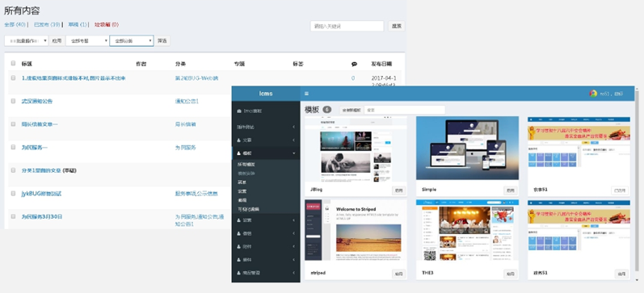Collapse the 模板 sidebar section arrow
Screen dimensions: 644x293
point(293,153)
